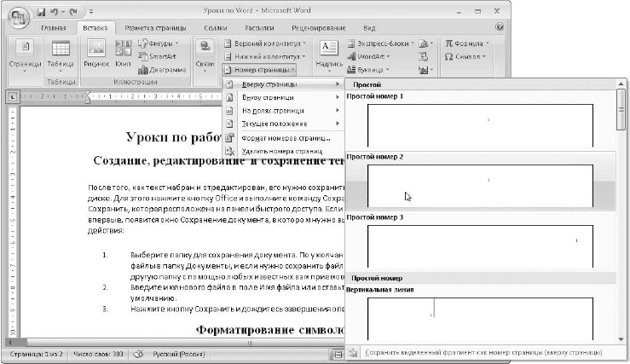Viewport: 630px width, 364px height.
Task: Choose Формат номеров страниц menu entry
Action: (x=281, y=137)
